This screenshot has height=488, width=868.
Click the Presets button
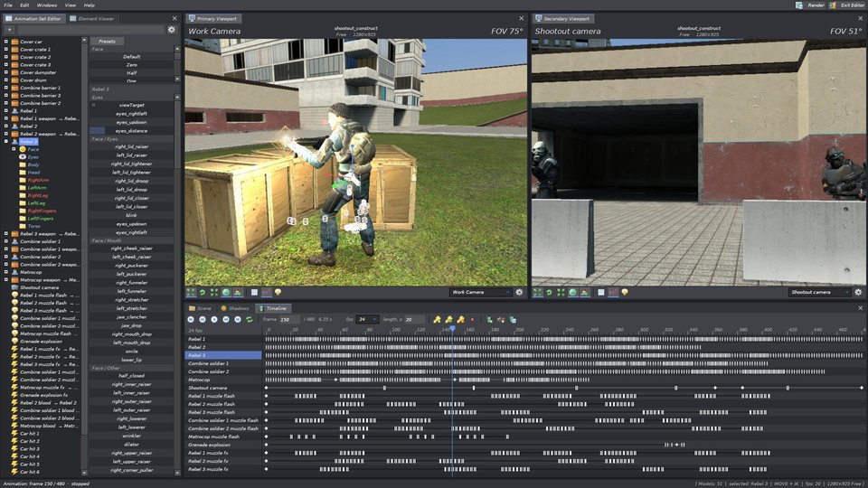(107, 42)
